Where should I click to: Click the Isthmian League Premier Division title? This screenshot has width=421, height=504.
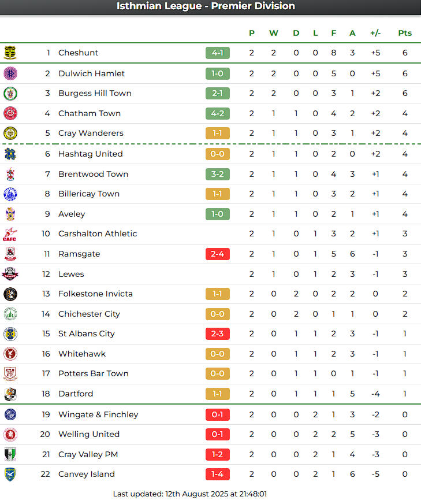click(x=206, y=6)
